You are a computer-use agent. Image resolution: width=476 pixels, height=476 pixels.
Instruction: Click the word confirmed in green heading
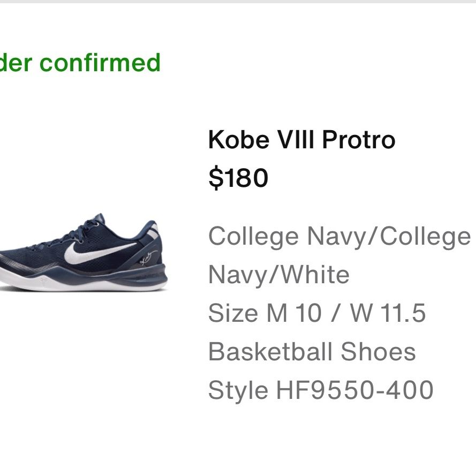point(100,63)
